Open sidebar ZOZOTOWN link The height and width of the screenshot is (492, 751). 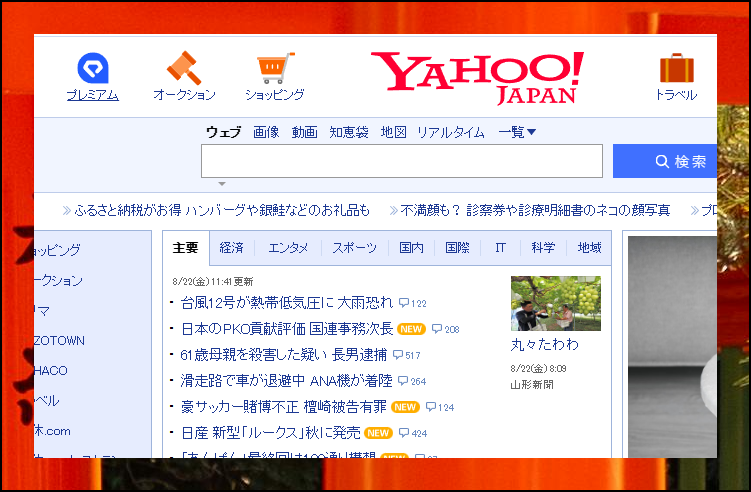click(59, 341)
